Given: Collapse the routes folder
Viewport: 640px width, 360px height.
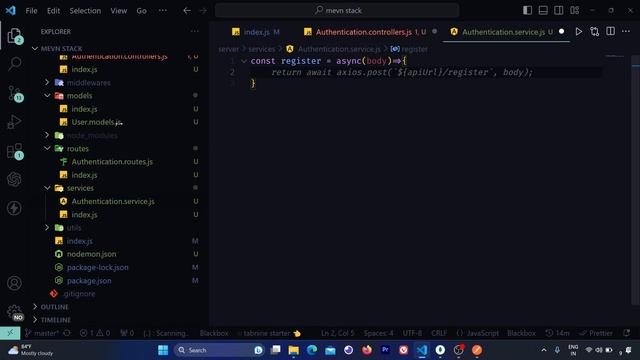Looking at the screenshot, I should (x=47, y=149).
